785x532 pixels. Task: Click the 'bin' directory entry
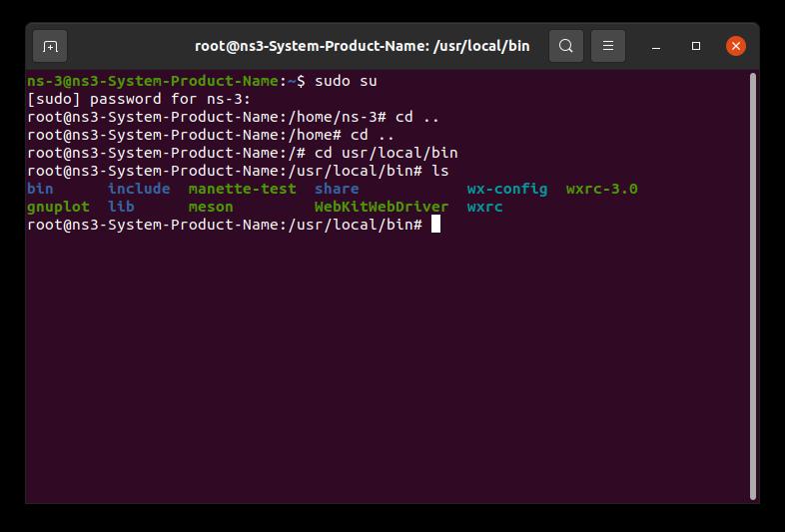(40, 190)
